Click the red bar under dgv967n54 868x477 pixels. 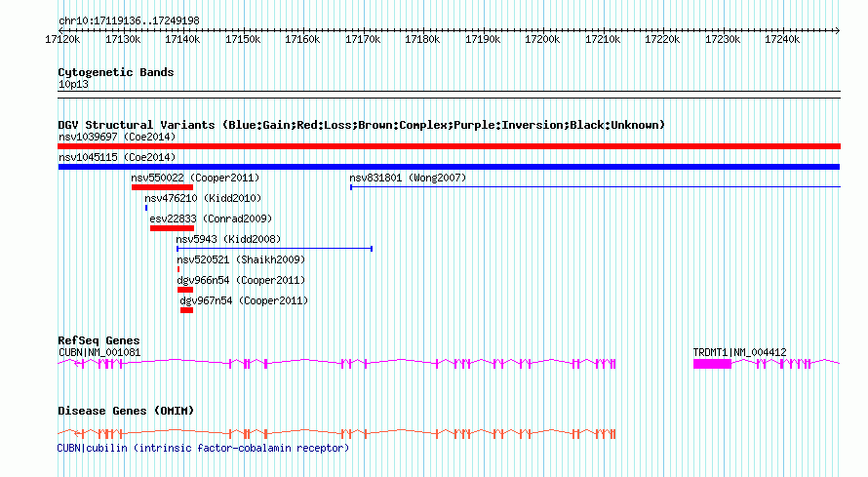[x=186, y=310]
